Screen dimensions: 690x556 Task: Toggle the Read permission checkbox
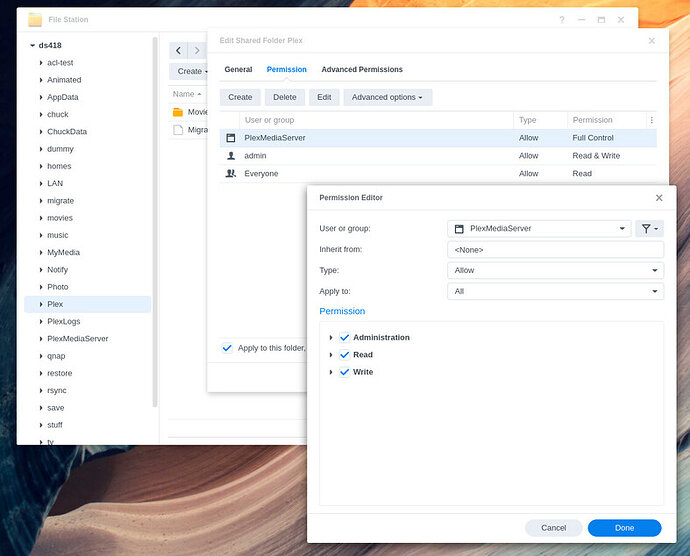[345, 355]
